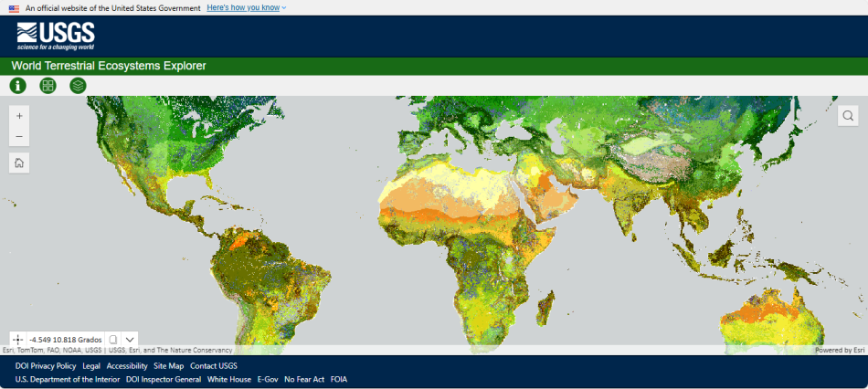Zoom in on the map

[19, 116]
